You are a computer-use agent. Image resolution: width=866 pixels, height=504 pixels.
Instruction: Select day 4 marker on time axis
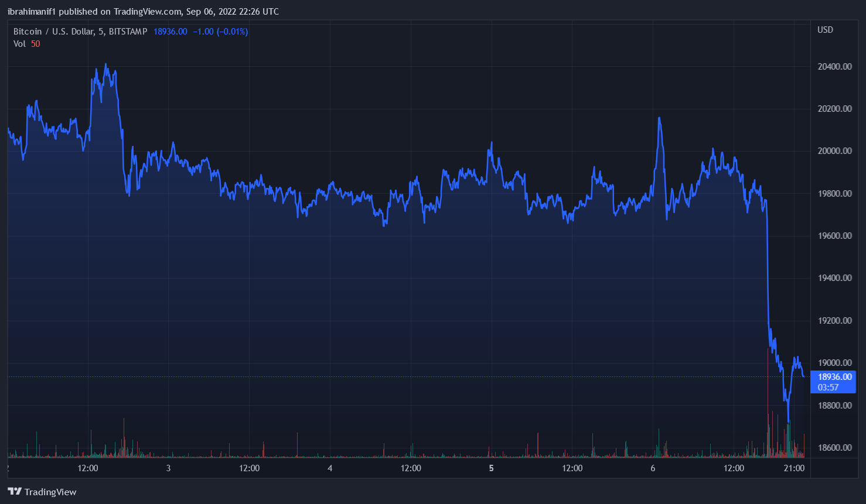pos(330,468)
